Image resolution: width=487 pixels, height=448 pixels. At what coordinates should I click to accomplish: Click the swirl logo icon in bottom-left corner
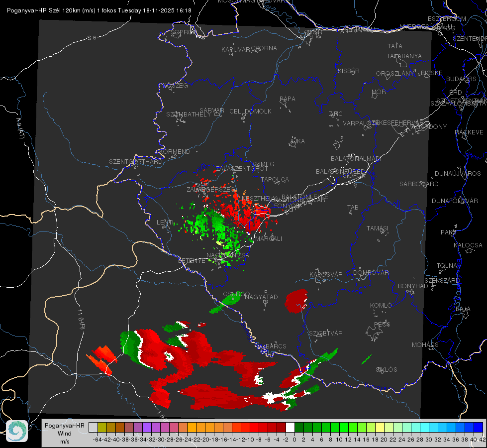click(17, 431)
